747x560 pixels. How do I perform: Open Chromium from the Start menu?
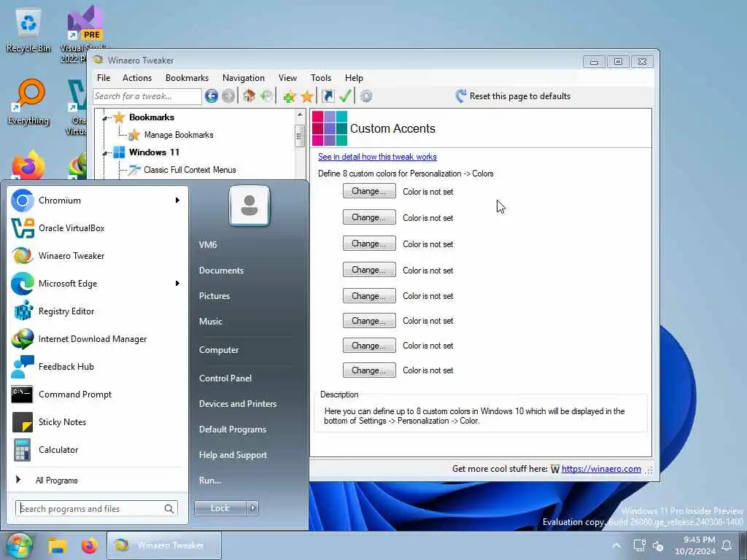pos(96,201)
